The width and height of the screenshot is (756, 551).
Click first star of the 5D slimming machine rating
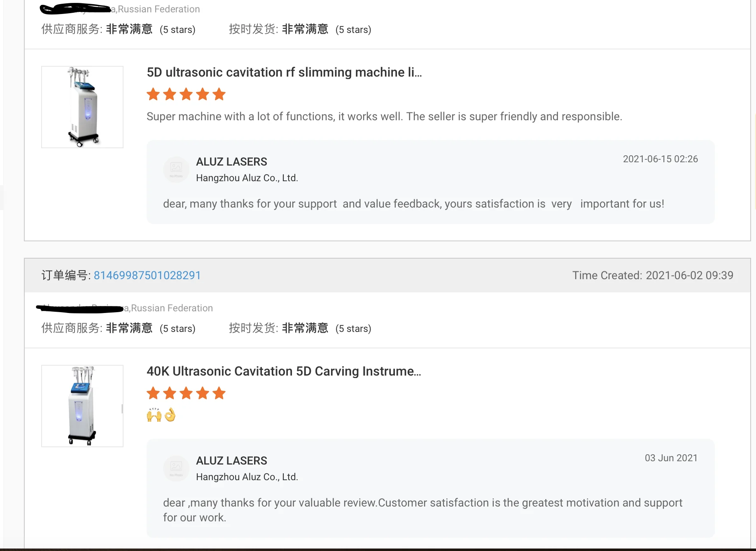coord(153,94)
